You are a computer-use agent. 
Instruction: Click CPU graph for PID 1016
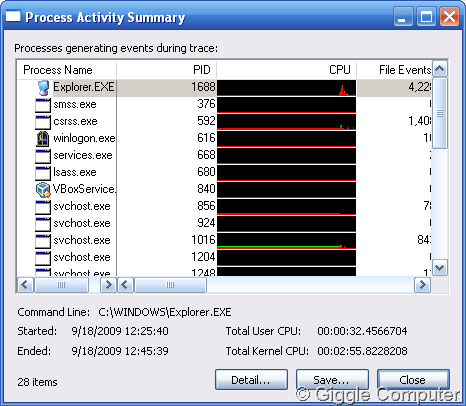(287, 241)
